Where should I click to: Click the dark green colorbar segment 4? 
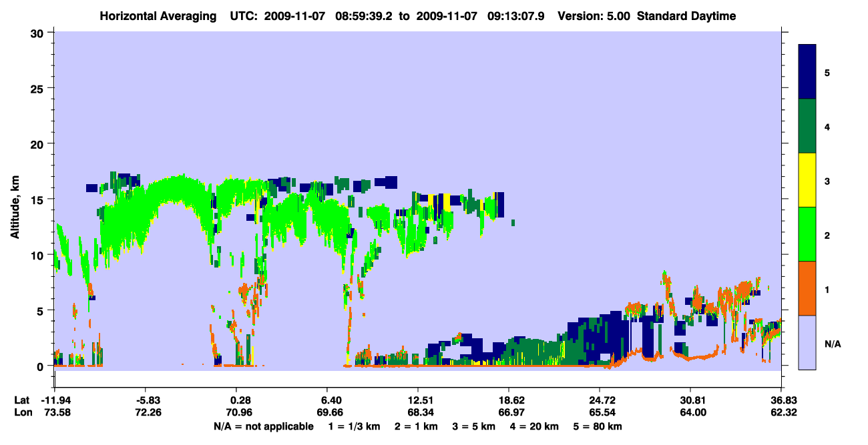click(x=807, y=126)
